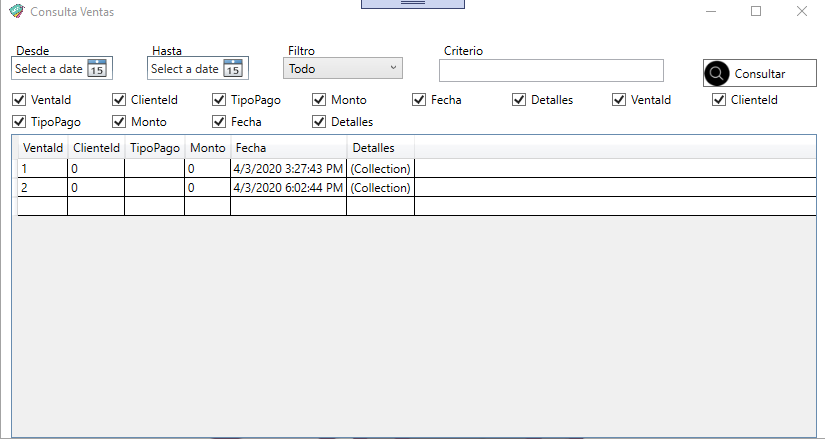
Task: Click the Monto 0 cell in row 2
Action: point(208,187)
